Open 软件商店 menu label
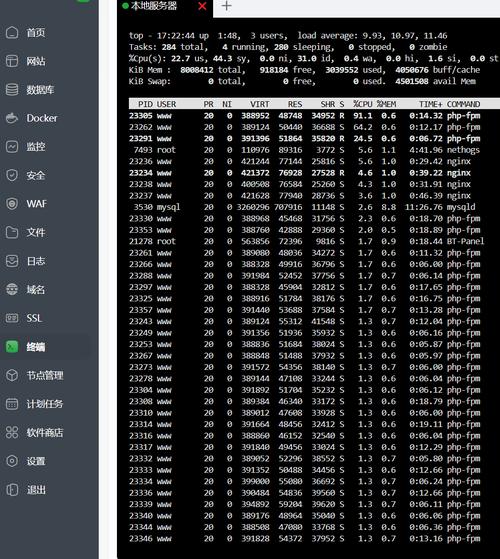This screenshot has height=559, width=500. [45, 432]
